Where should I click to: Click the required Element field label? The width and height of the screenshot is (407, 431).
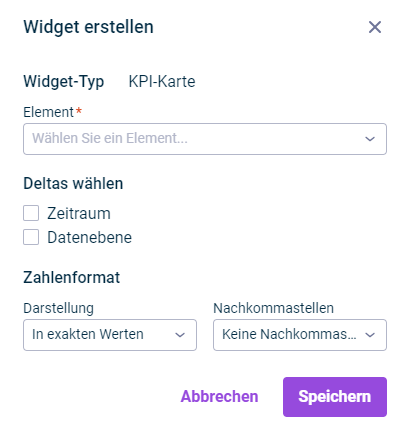(x=52, y=112)
